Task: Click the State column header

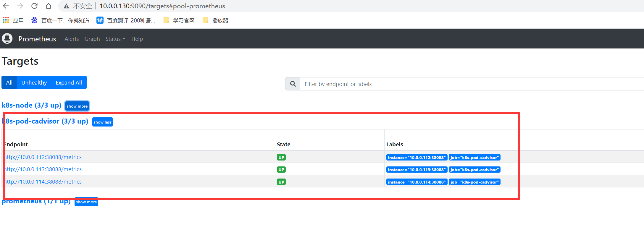Action: [x=283, y=144]
